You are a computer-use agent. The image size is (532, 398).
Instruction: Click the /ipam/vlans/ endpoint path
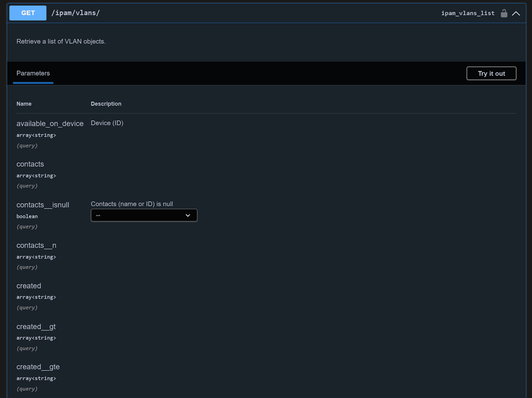pyautogui.click(x=75, y=13)
